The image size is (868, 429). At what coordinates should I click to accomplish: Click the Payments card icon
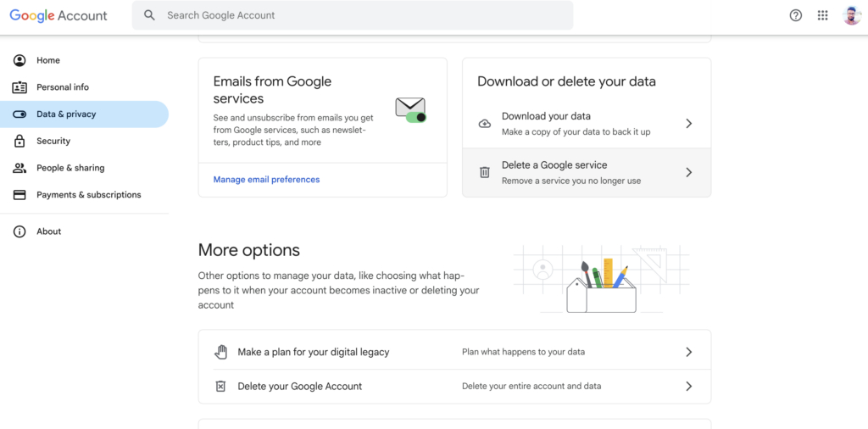[x=19, y=195]
